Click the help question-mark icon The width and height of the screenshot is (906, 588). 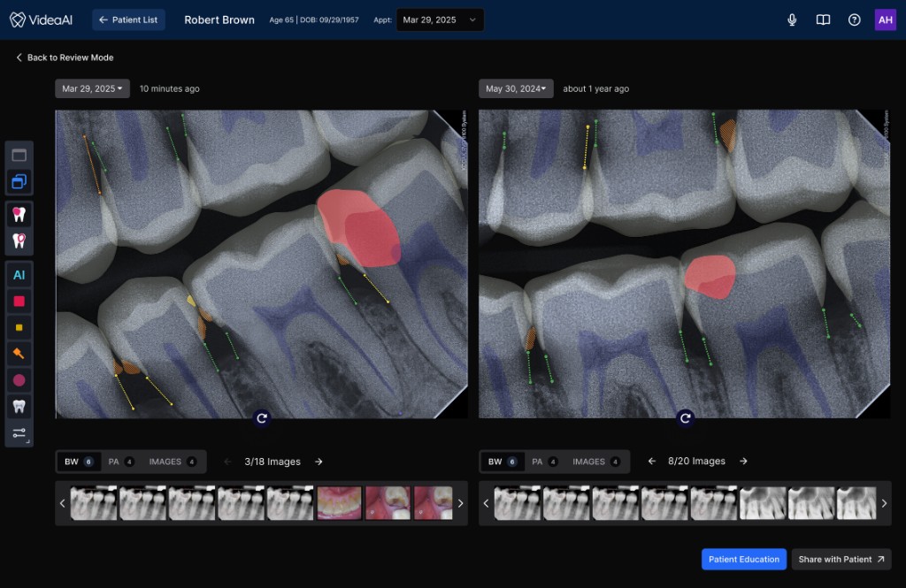coord(854,19)
